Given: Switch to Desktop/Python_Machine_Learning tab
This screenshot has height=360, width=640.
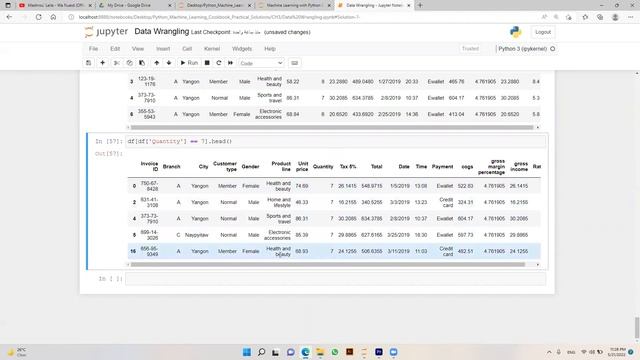Looking at the screenshot, I should 215,5.
